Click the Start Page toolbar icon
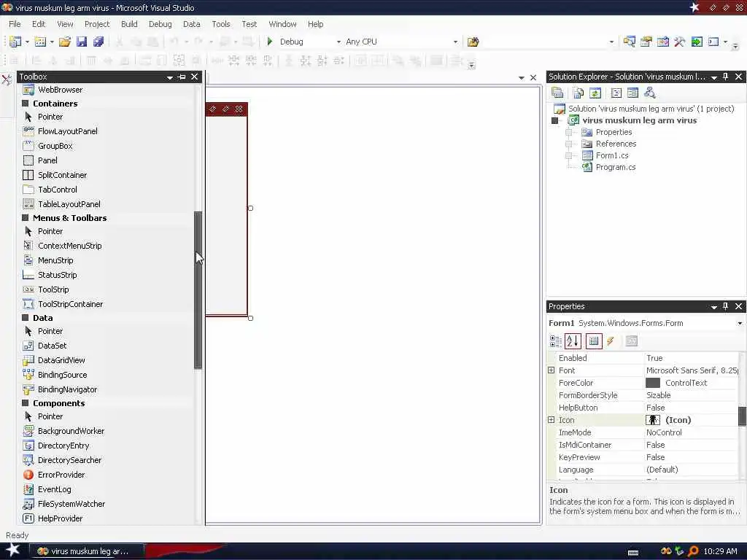Viewport: 747px width, 560px height. [x=697, y=42]
